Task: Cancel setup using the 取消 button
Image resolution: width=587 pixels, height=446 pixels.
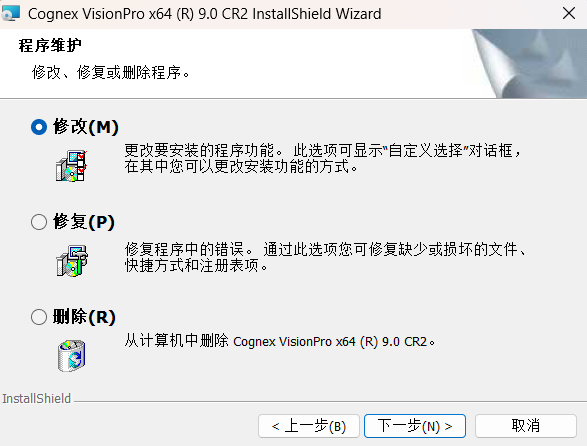Action: tap(526, 426)
